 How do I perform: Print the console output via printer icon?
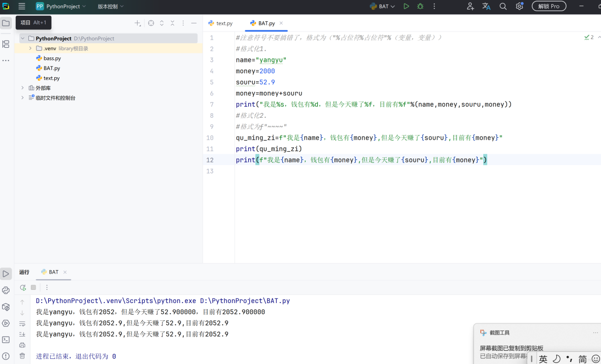tap(23, 345)
